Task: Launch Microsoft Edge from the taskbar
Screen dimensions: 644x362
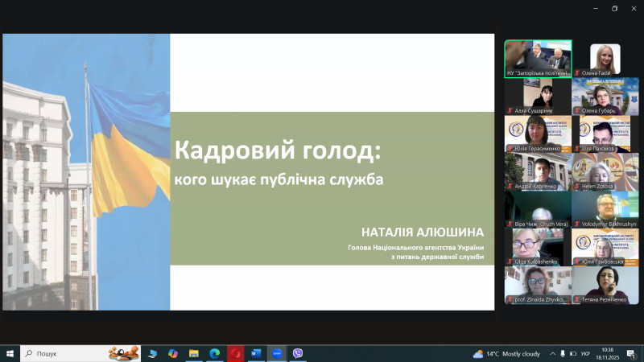Action: click(215, 353)
